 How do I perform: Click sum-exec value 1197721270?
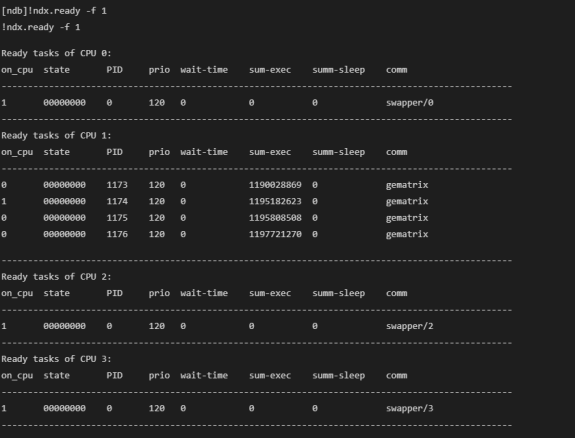click(275, 234)
